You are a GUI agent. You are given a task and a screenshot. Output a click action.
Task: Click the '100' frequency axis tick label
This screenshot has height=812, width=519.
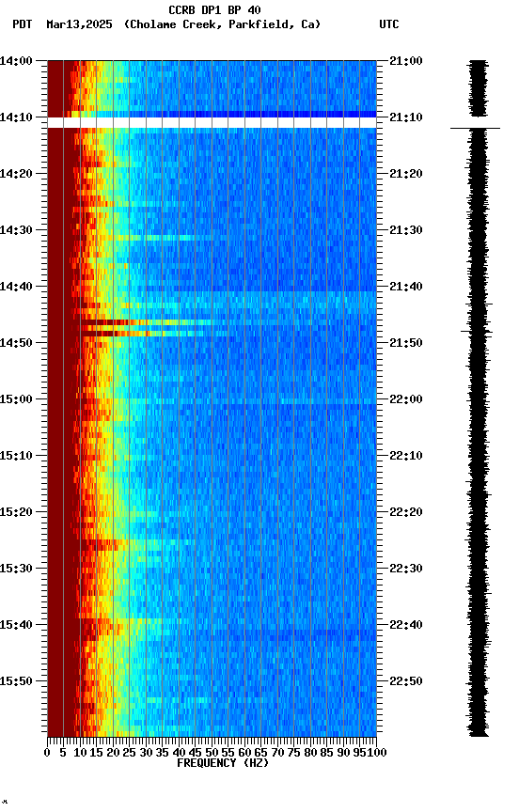coord(377,754)
